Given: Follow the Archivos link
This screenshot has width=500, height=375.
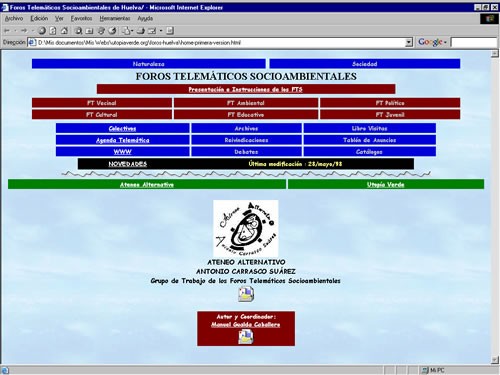Looking at the screenshot, I should point(246,128).
